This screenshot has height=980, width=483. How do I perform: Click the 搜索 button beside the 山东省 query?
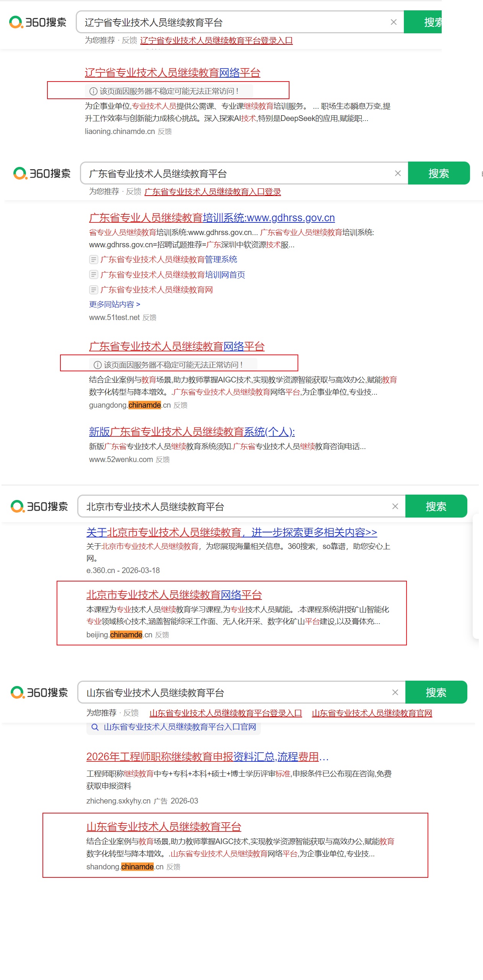tap(436, 693)
